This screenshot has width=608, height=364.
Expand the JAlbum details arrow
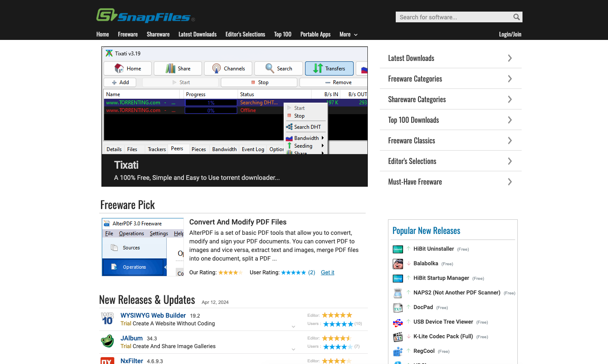coord(293,349)
